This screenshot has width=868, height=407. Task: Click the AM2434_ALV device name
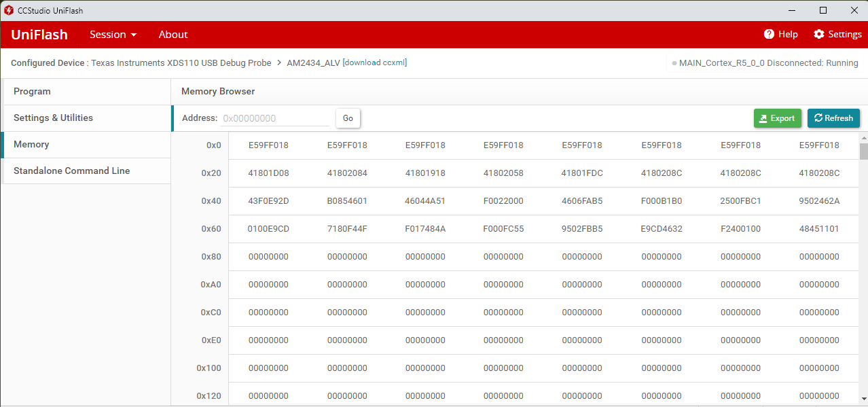(313, 63)
